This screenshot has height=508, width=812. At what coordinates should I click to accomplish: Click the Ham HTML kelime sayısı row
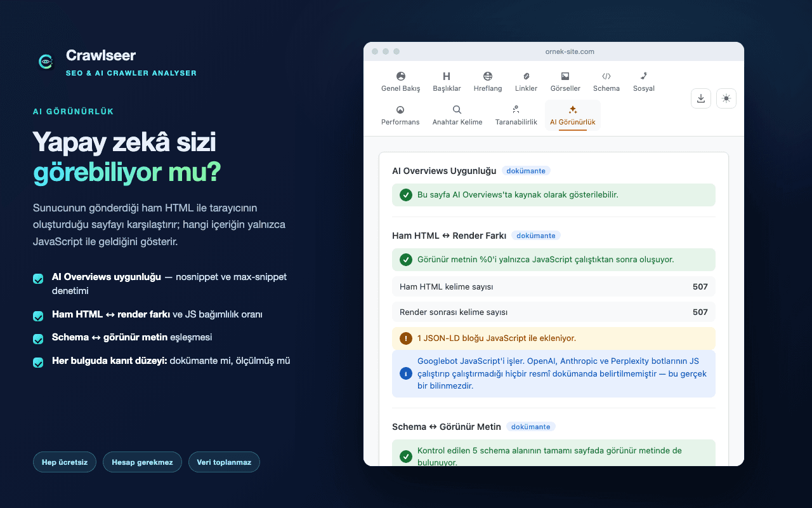pos(554,286)
